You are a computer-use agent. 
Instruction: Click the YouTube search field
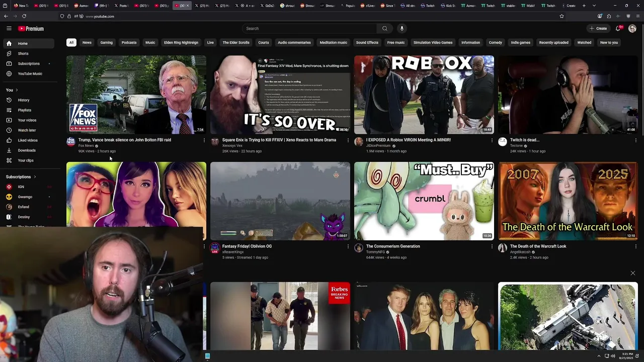pyautogui.click(x=309, y=29)
